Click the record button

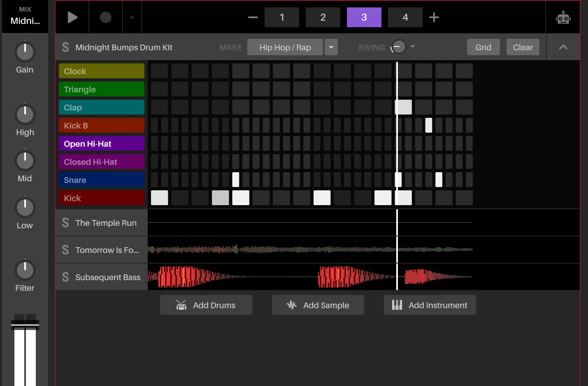(x=106, y=17)
